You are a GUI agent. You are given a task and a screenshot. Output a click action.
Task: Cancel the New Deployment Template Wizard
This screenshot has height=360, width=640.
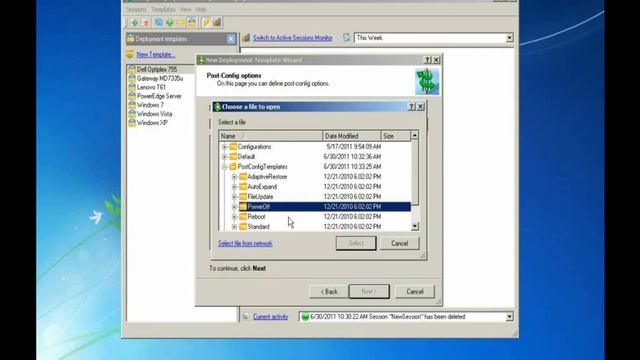coord(415,291)
